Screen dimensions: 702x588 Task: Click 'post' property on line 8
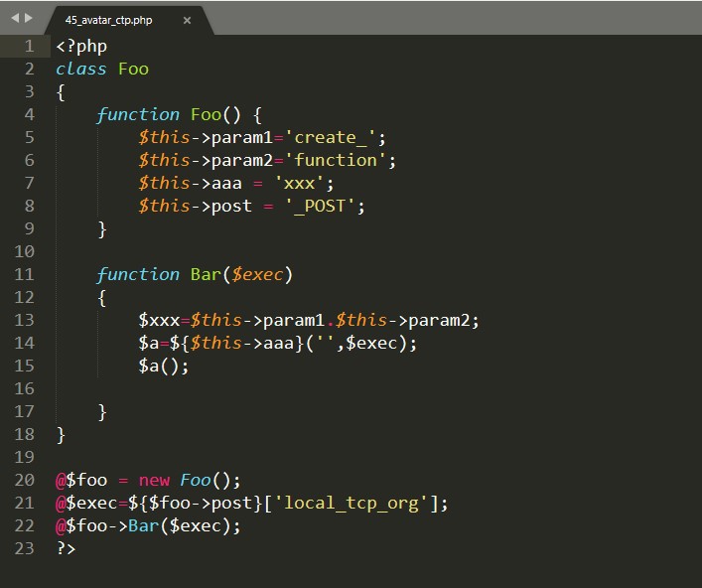coord(231,207)
